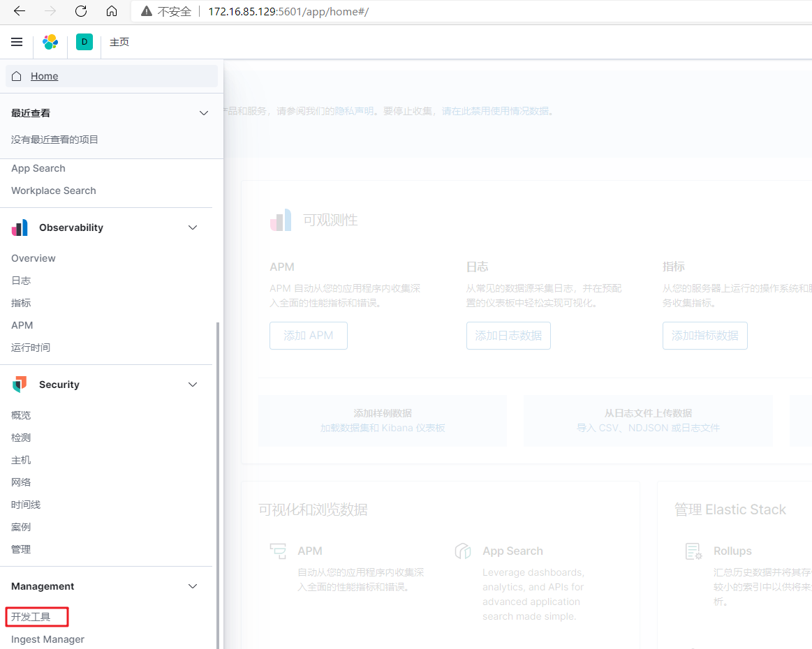This screenshot has height=649, width=812.
Task: Open Security 概览 item
Action: tap(21, 415)
